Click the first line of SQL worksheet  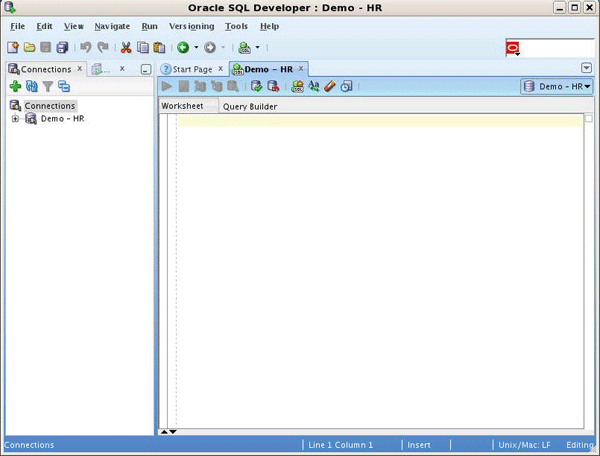pyautogui.click(x=380, y=121)
